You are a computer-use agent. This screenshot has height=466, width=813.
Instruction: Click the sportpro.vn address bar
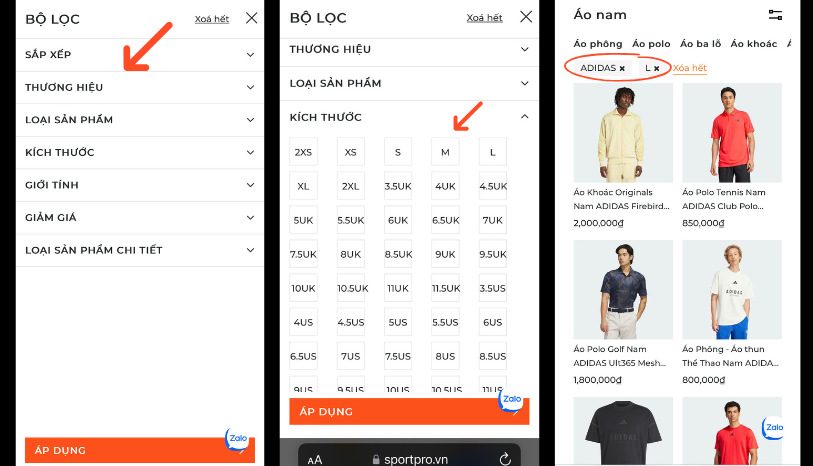tap(410, 456)
